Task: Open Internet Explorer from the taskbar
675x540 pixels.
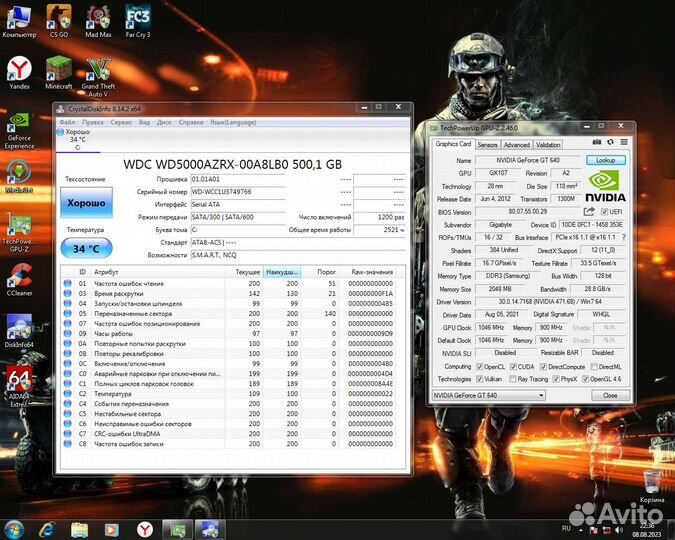Action: (x=46, y=529)
